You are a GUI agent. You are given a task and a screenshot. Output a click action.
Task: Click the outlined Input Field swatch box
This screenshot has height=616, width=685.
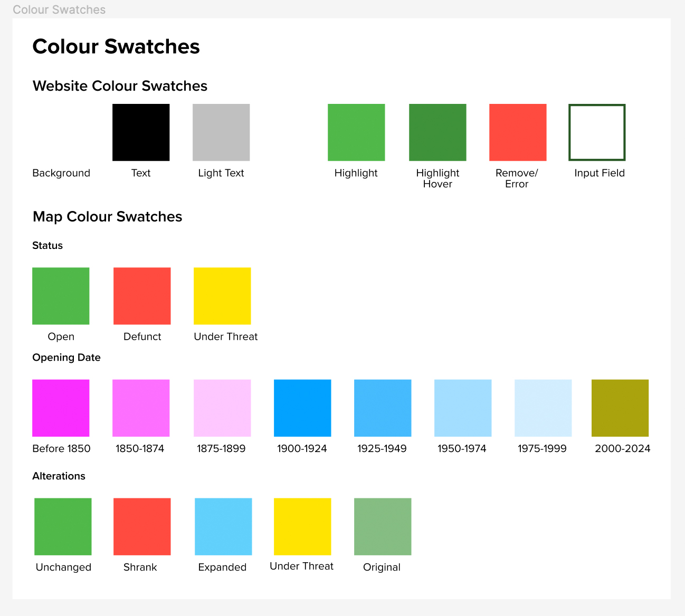[x=597, y=132]
